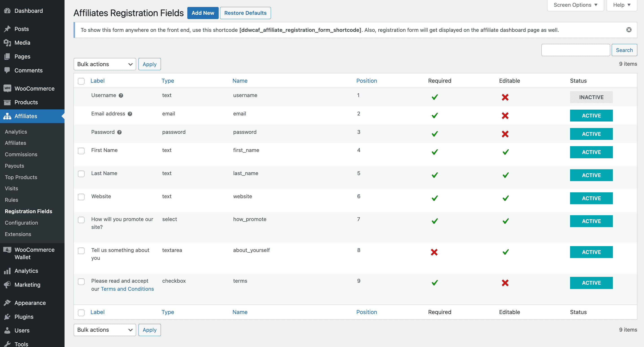The height and width of the screenshot is (347, 644).
Task: Click the WooCommerce icon in the sidebar
Action: pos(7,88)
